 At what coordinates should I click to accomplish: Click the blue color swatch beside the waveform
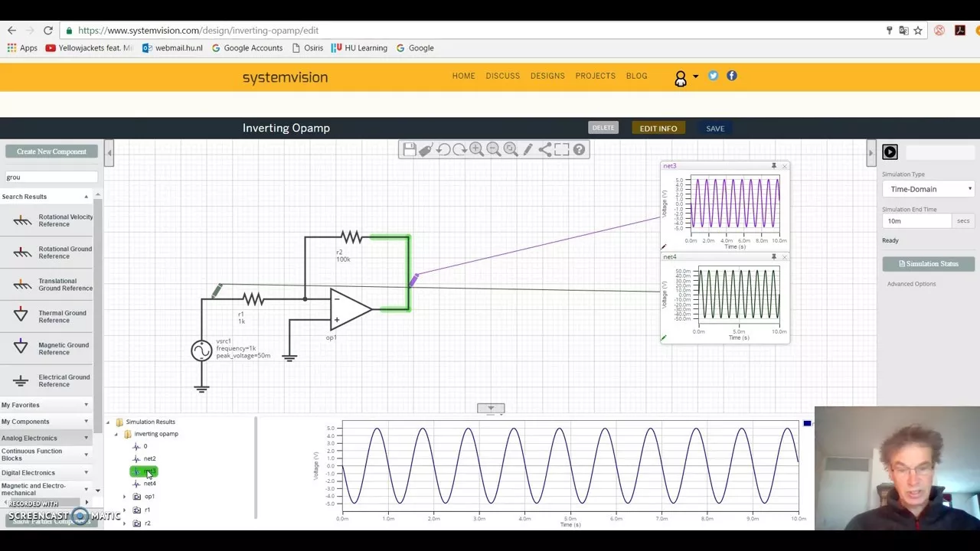(x=807, y=423)
